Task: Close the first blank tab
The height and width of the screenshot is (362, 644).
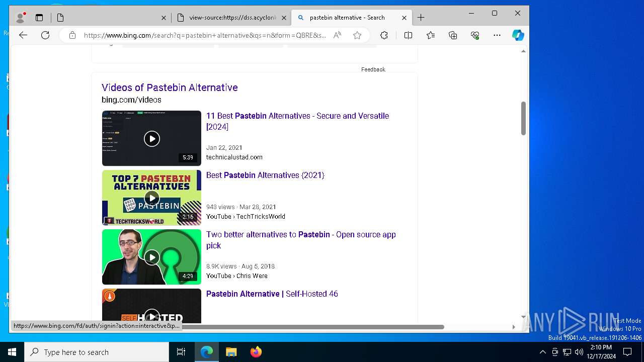Action: [x=164, y=18]
